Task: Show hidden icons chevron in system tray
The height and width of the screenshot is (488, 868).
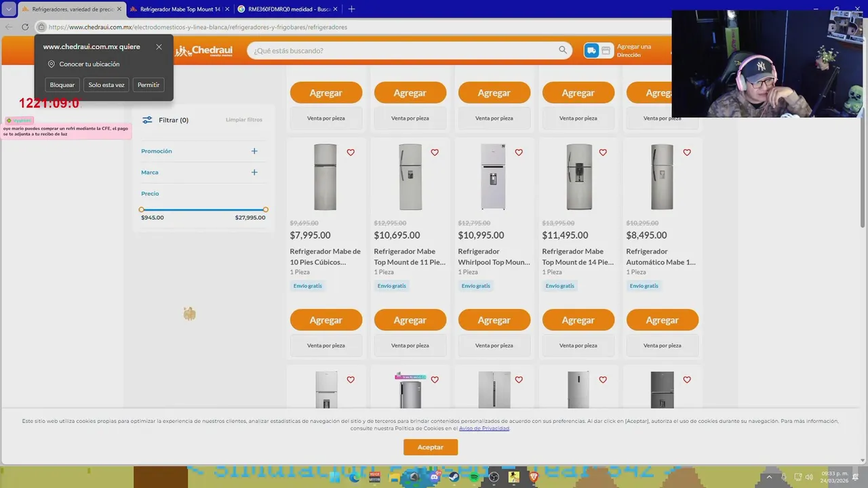Action: tap(769, 477)
